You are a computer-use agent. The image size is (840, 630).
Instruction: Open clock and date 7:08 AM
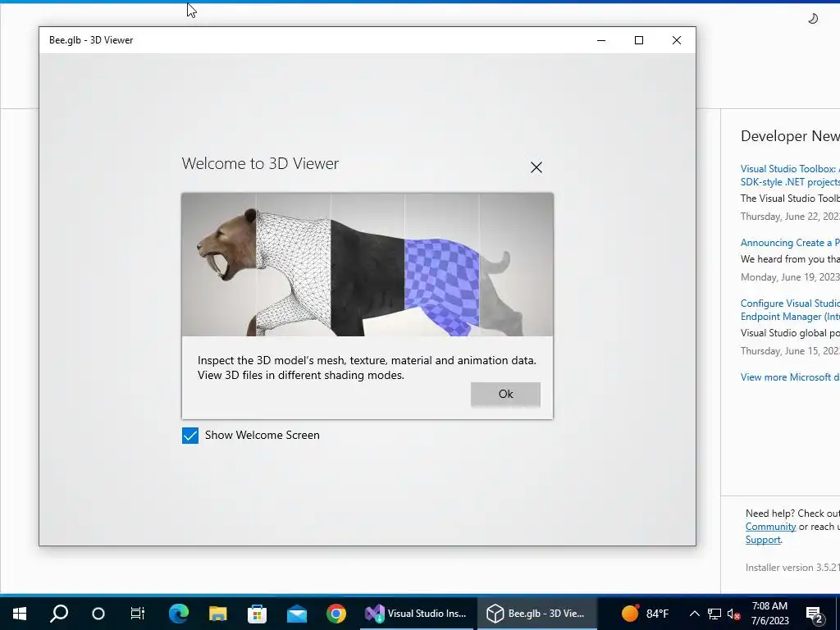(769, 614)
